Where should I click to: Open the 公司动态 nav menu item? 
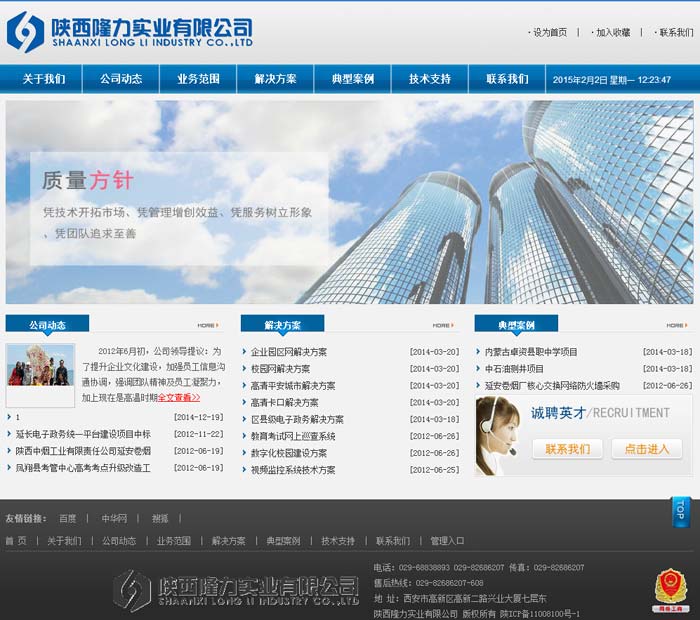pyautogui.click(x=121, y=79)
